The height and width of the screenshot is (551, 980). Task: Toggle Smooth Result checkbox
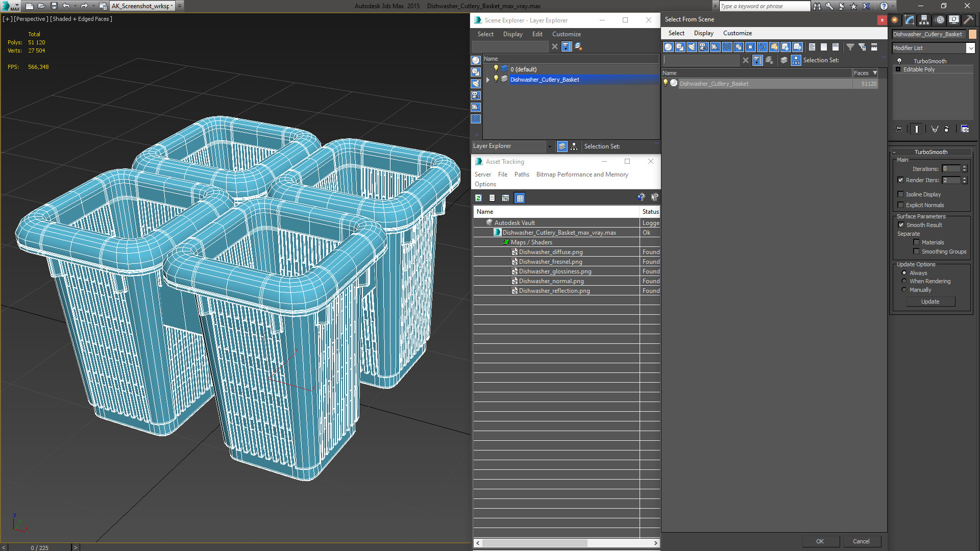pos(901,225)
